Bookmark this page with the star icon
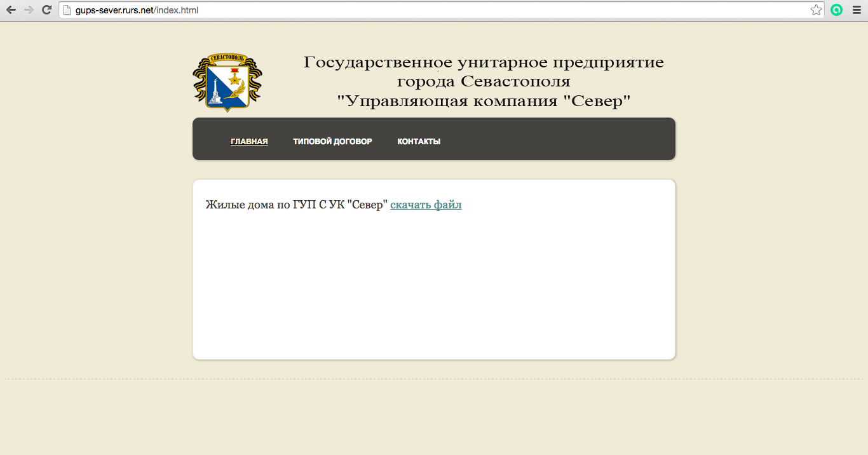The width and height of the screenshot is (868, 455). 816,10
